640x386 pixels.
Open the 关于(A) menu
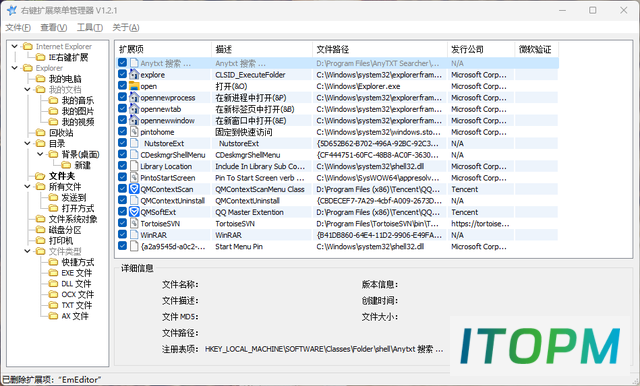(126, 27)
